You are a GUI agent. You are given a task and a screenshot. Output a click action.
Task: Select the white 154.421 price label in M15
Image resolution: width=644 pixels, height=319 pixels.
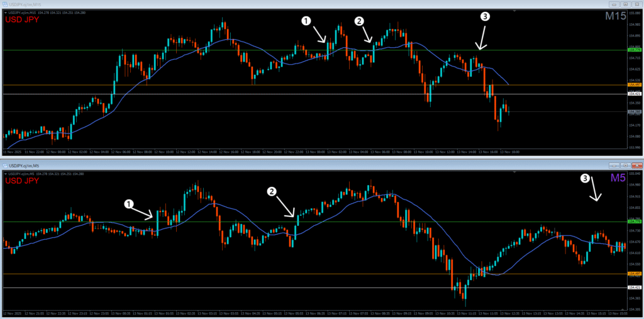[635, 94]
